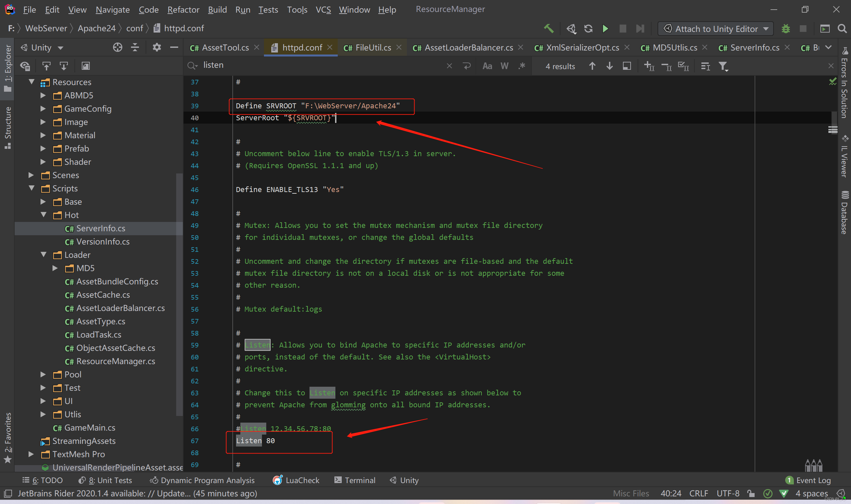Screen dimensions: 851x504
Task: Show hidden editor tabs chevron
Action: [829, 47]
